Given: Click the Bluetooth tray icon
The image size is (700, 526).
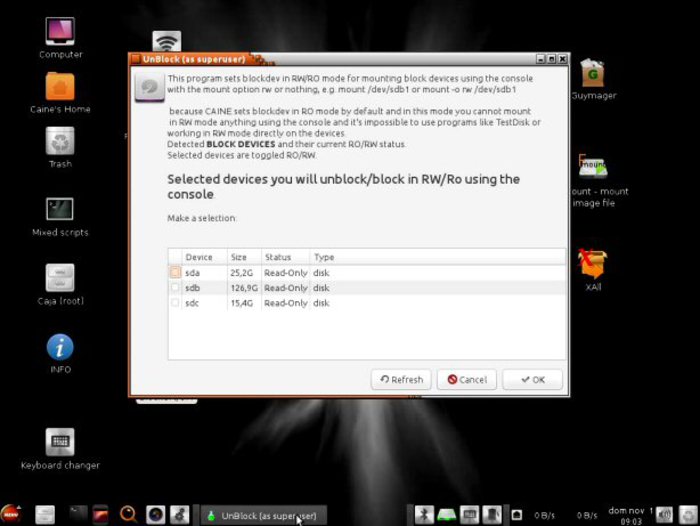Looking at the screenshot, I should pos(424,515).
